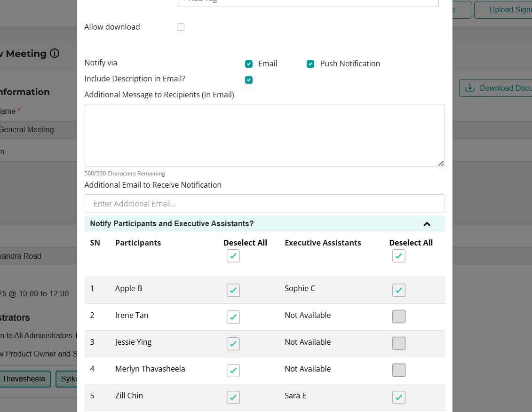Select the Merlyn Thavasheela participant name

coord(150,369)
